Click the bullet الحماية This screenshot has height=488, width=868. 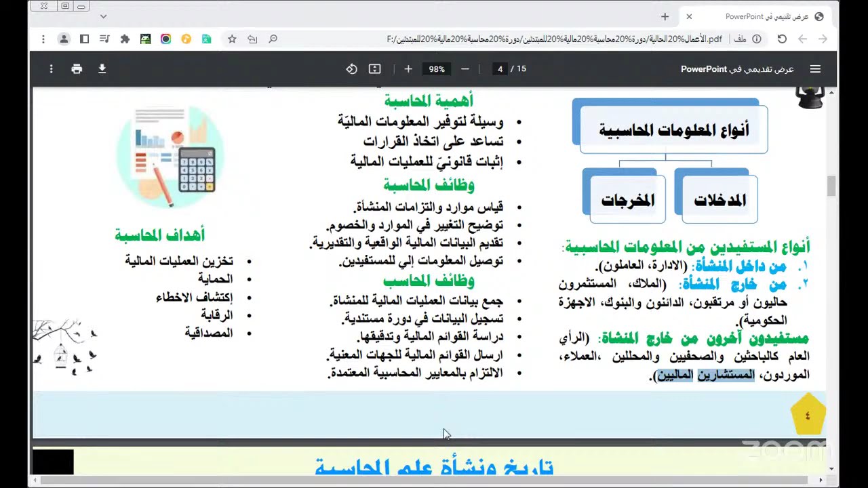click(x=215, y=279)
